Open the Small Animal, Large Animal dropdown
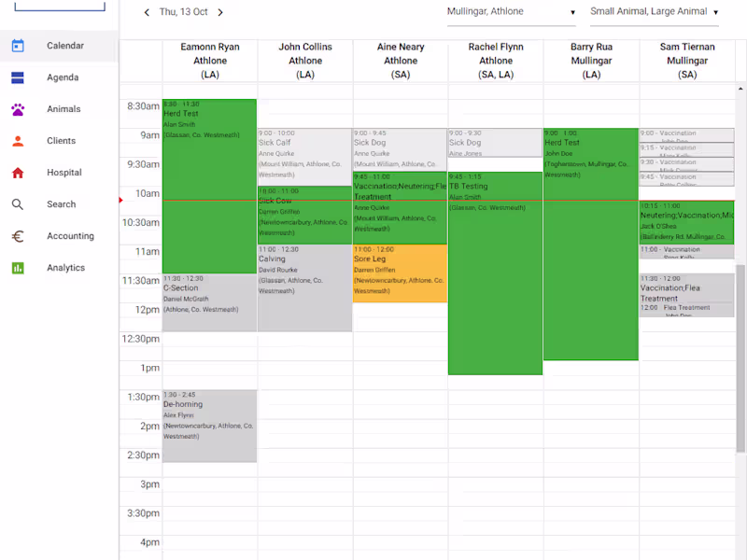747x560 pixels. [x=655, y=12]
